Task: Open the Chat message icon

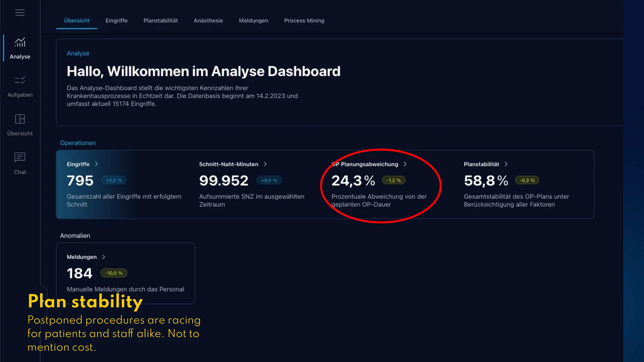Action: [20, 157]
